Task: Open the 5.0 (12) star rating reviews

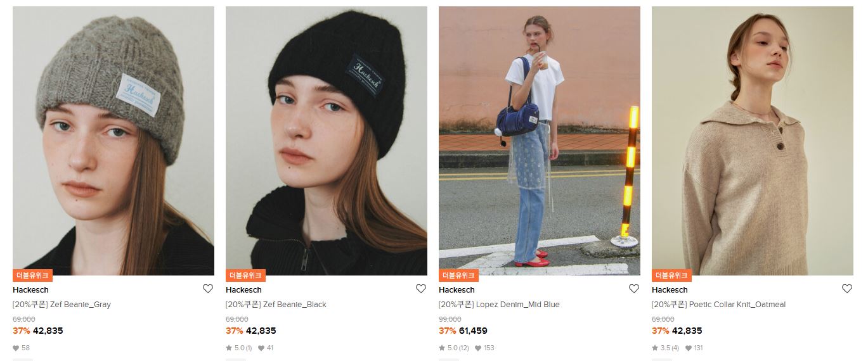Action: tap(454, 348)
